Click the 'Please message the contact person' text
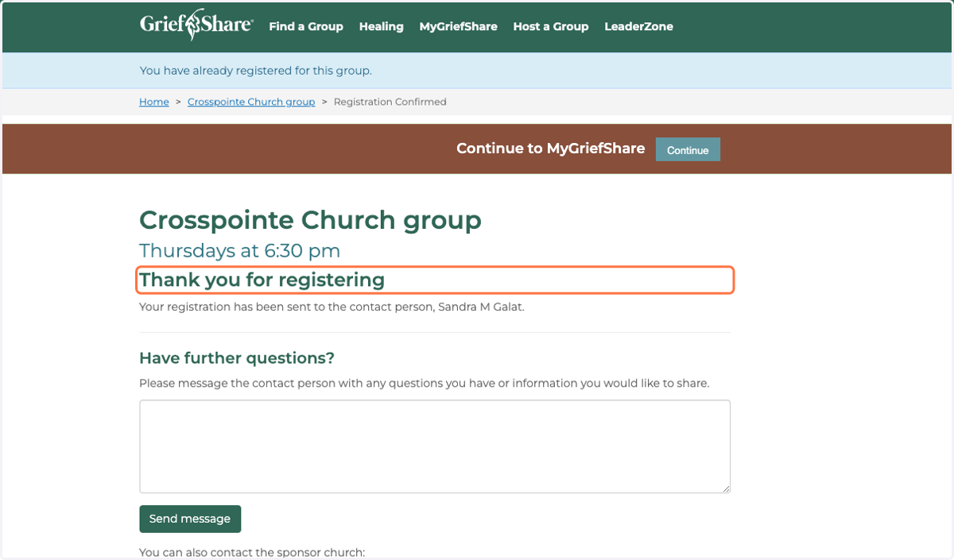The image size is (954, 560). tap(424, 383)
